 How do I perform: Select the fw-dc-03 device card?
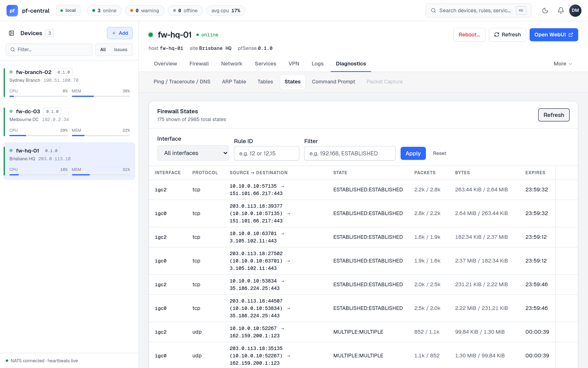click(x=69, y=122)
